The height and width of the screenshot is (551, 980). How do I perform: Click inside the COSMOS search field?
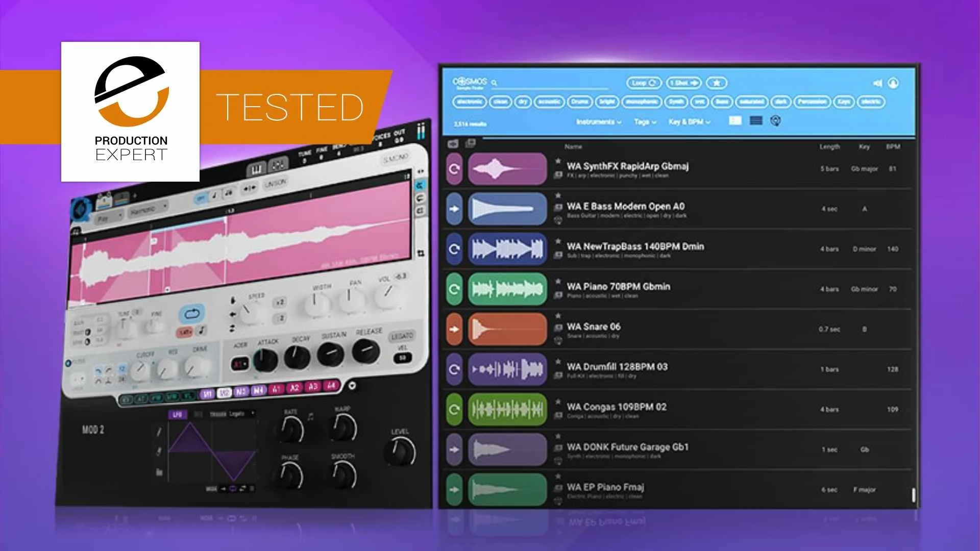(551, 87)
